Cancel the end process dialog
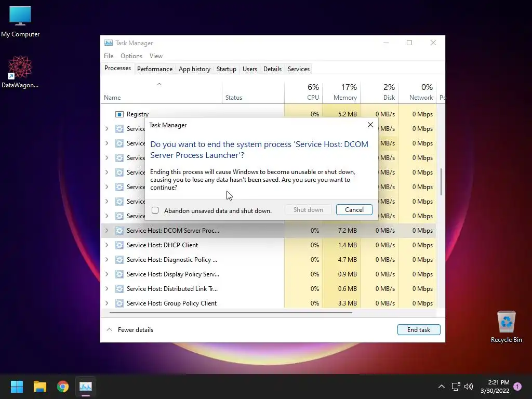Viewport: 532px width, 399px height. [x=354, y=210]
